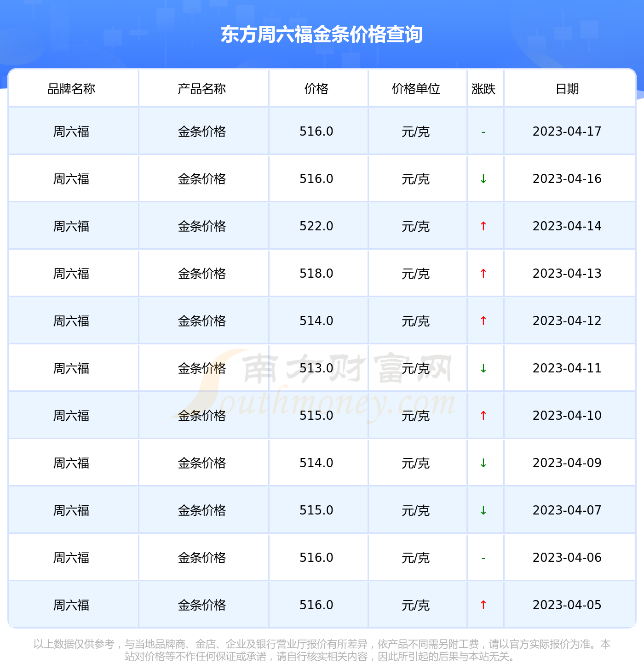This screenshot has width=644, height=669.
Task: Click the green down arrow for 2023-04-09
Action: (x=483, y=463)
